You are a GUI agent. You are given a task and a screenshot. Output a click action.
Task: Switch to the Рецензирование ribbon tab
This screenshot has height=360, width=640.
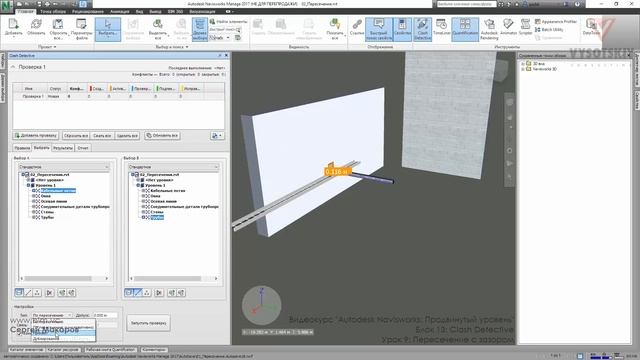pyautogui.click(x=88, y=11)
